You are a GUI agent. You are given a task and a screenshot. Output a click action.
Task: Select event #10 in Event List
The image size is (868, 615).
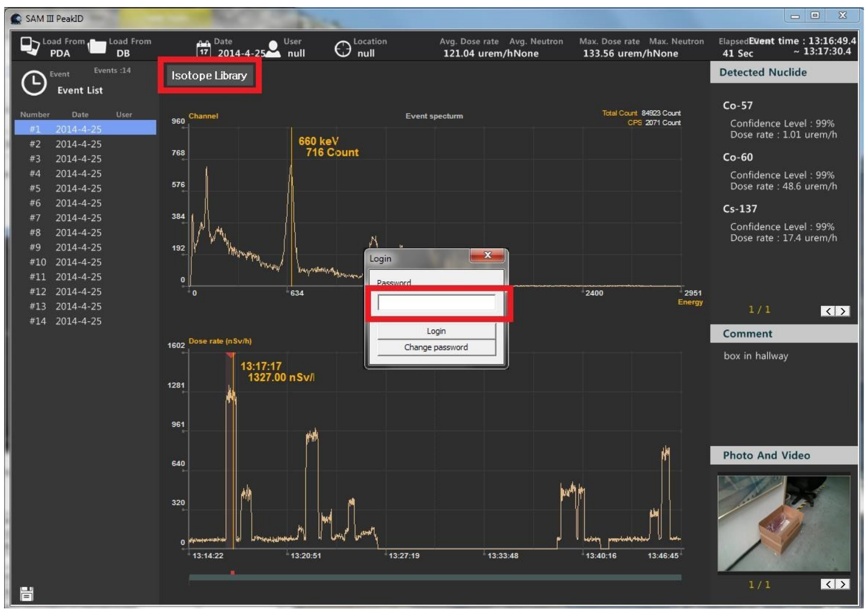[85, 262]
